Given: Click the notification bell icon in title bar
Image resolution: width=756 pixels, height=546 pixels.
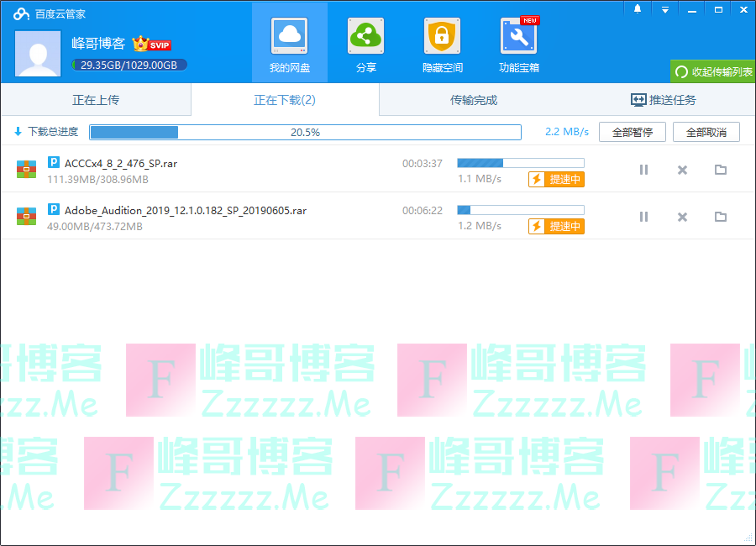Looking at the screenshot, I should pos(638,9).
